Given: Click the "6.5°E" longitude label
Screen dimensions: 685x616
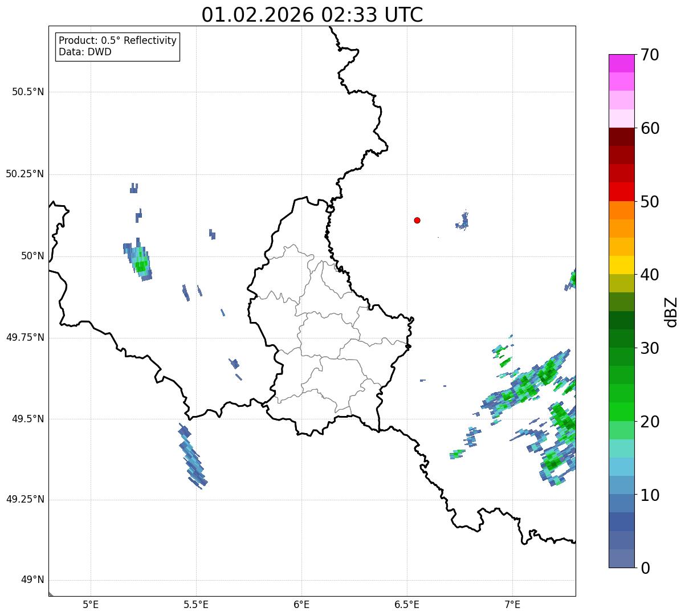Looking at the screenshot, I should click(x=407, y=604).
